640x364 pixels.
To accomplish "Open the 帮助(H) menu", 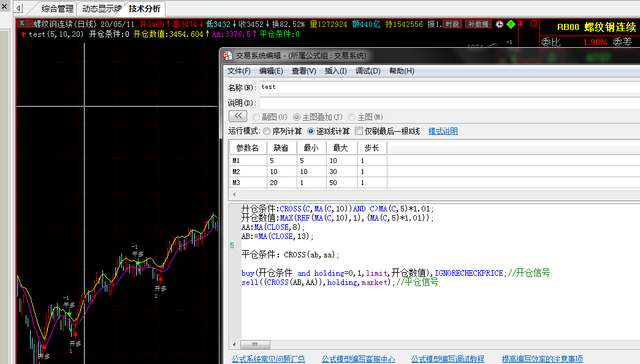I will pos(402,71).
